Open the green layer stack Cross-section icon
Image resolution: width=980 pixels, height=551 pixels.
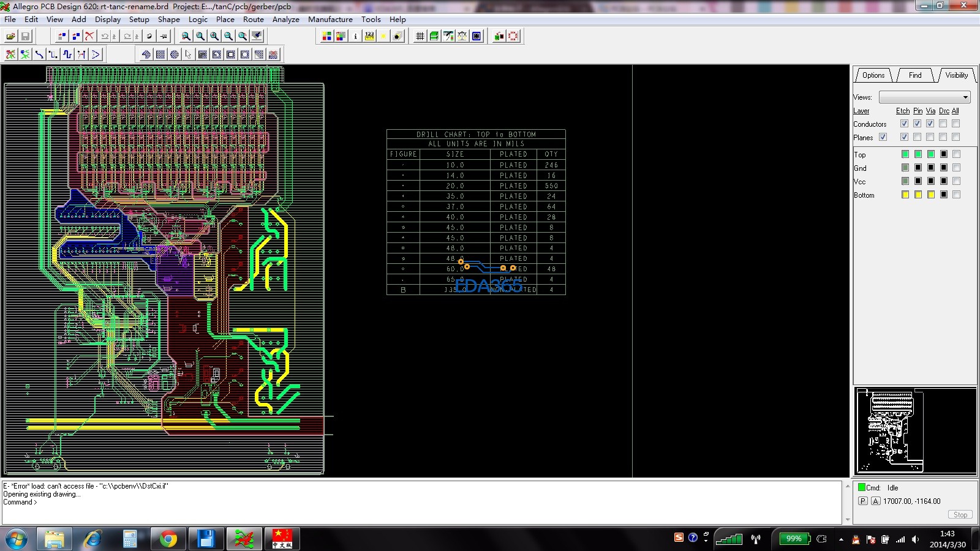(x=434, y=36)
